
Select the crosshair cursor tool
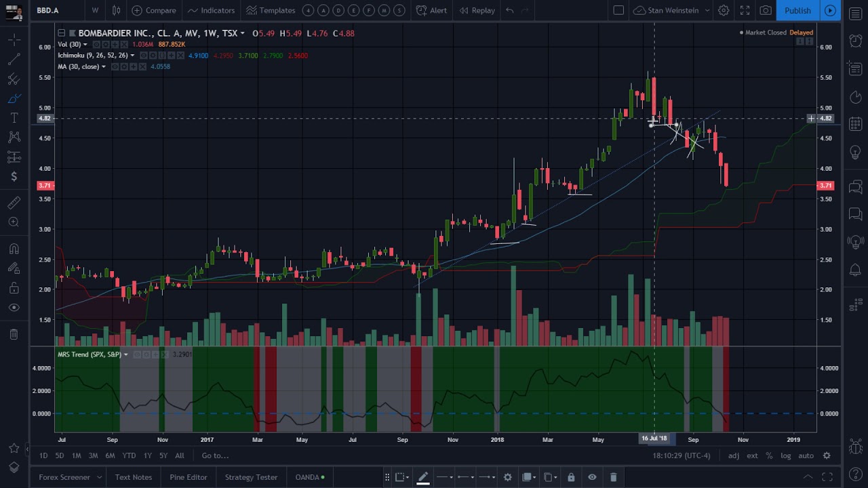[x=14, y=40]
